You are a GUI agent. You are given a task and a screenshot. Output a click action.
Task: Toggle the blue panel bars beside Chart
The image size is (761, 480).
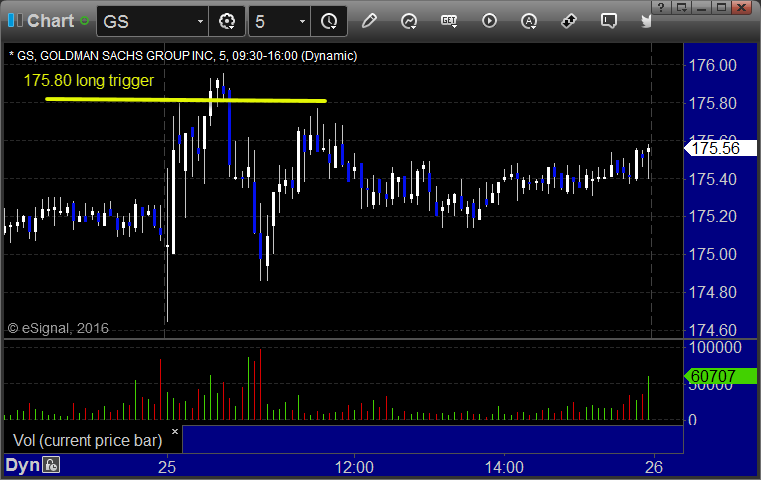(x=15, y=20)
